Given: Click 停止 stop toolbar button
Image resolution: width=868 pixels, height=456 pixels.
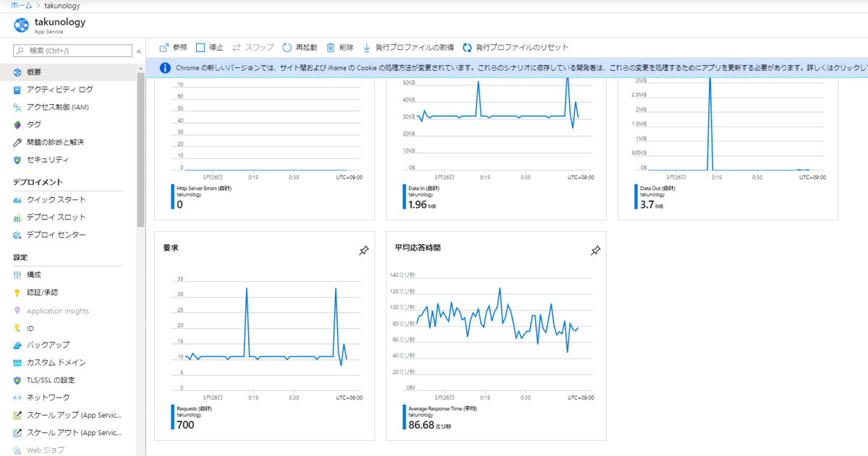Looking at the screenshot, I should 210,47.
